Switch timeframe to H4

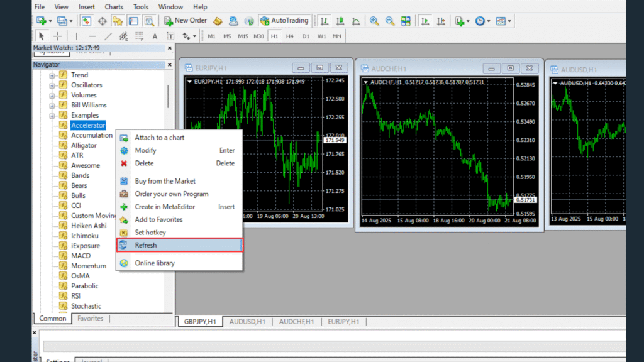tap(289, 36)
